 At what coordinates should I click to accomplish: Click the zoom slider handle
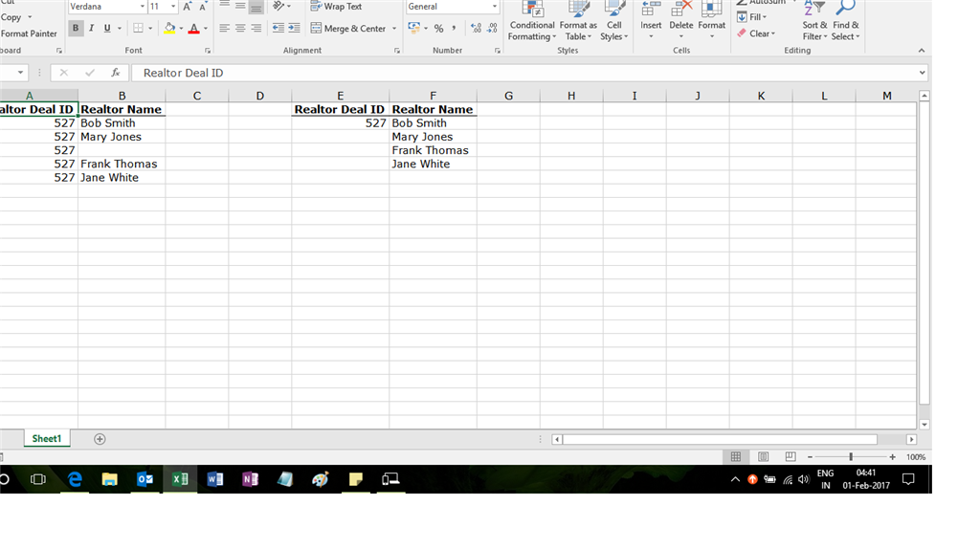click(851, 457)
